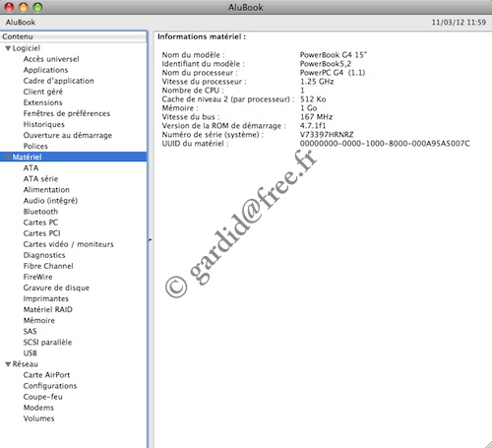Click the AluBook label below title bar
The image size is (492, 448).
pyautogui.click(x=21, y=23)
